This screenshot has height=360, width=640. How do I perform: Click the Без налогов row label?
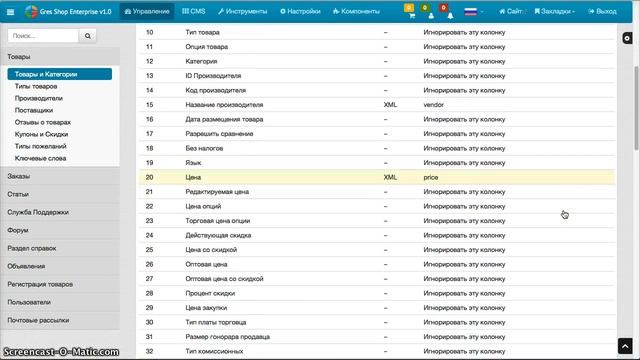[204, 148]
